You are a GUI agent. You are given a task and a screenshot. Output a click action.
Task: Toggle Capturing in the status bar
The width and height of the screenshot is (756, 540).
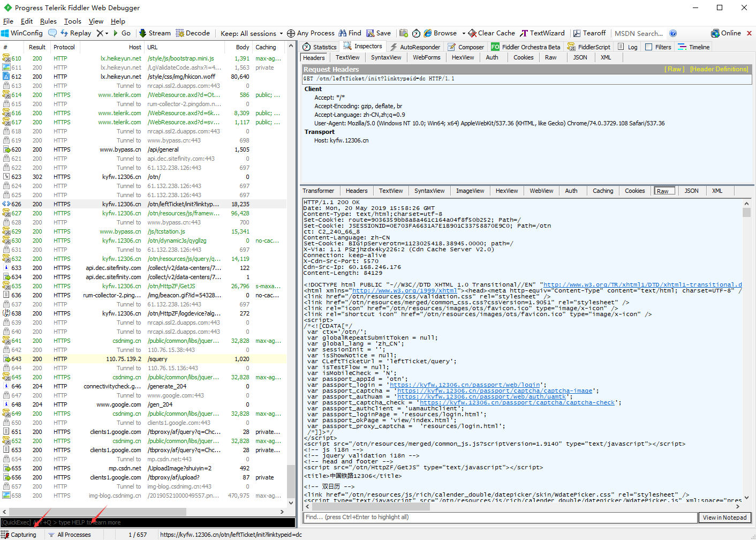point(20,534)
